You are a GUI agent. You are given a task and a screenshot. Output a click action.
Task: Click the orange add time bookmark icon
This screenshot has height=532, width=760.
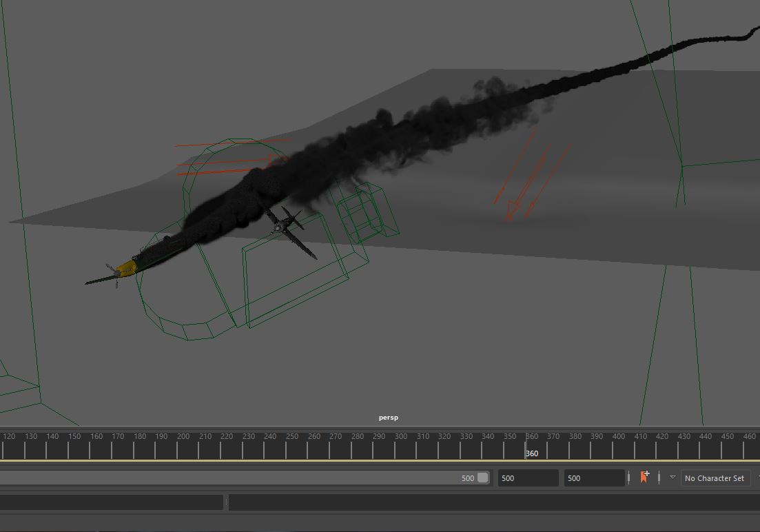(644, 477)
